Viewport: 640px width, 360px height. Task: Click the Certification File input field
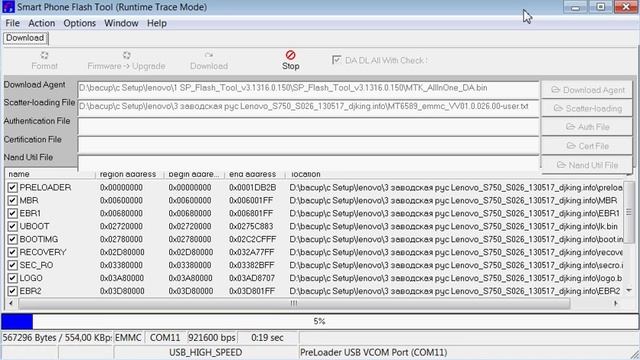pyautogui.click(x=308, y=146)
